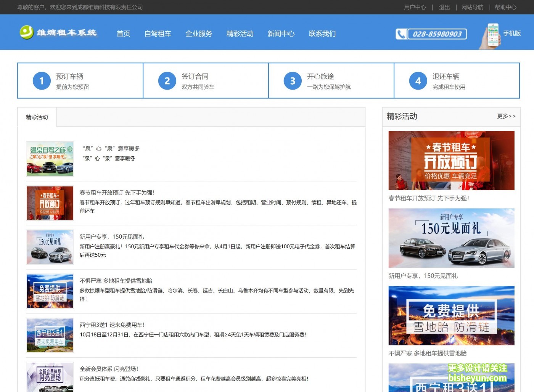Click 退出 to log out
The height and width of the screenshot is (392, 534).
(x=444, y=7)
